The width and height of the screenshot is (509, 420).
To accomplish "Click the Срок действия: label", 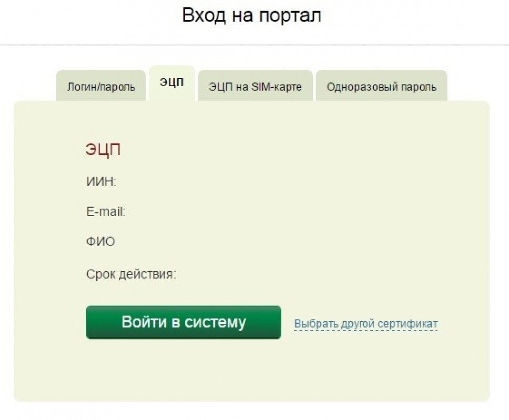I will point(131,274).
